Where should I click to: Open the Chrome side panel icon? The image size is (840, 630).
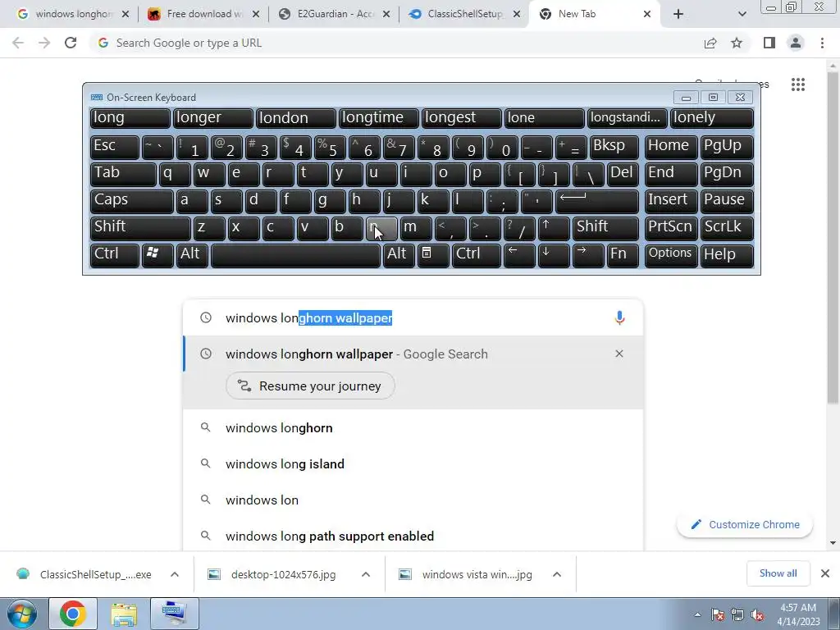769,43
